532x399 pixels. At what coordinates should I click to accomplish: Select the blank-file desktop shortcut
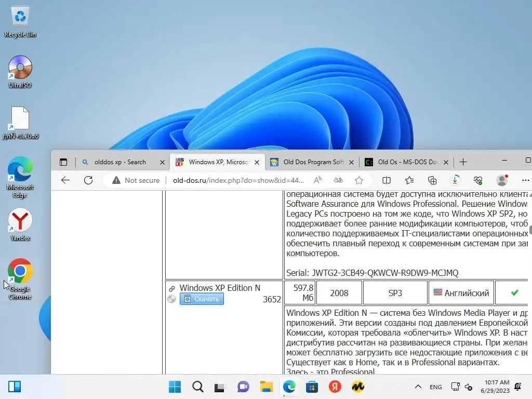pyautogui.click(x=20, y=123)
